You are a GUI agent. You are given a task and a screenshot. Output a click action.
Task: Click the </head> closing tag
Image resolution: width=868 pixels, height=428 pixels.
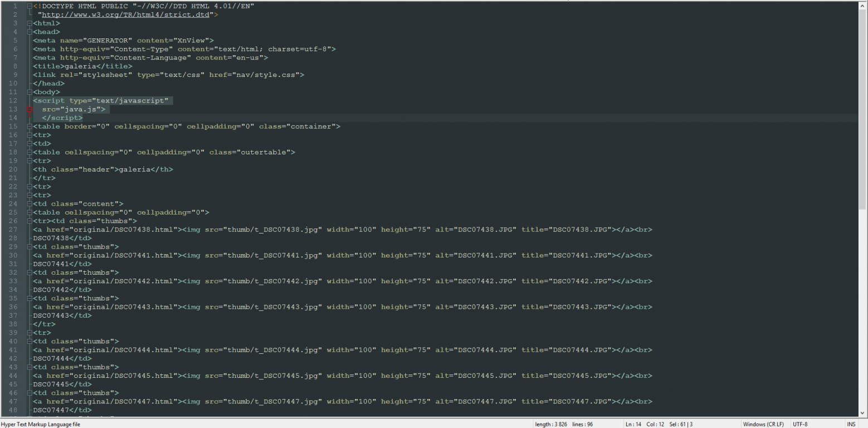[48, 84]
